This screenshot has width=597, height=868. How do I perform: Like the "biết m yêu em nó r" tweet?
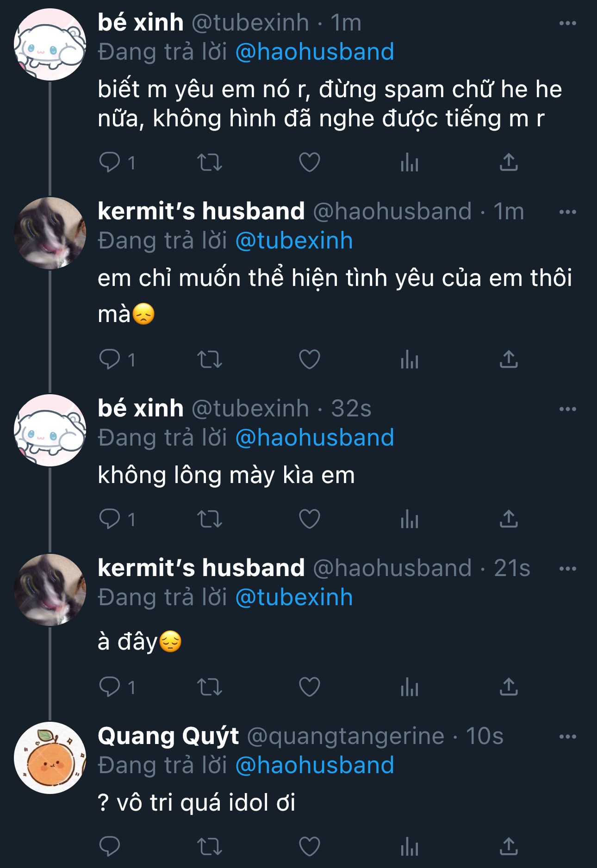[x=309, y=162]
